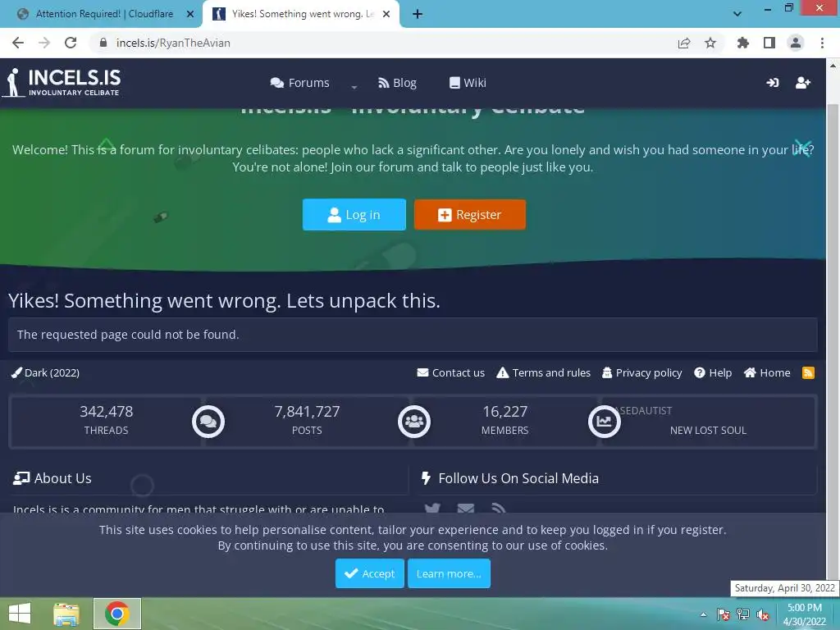Screen dimensions: 840x630
Task: Open the Privacy policy link
Action: (x=641, y=373)
